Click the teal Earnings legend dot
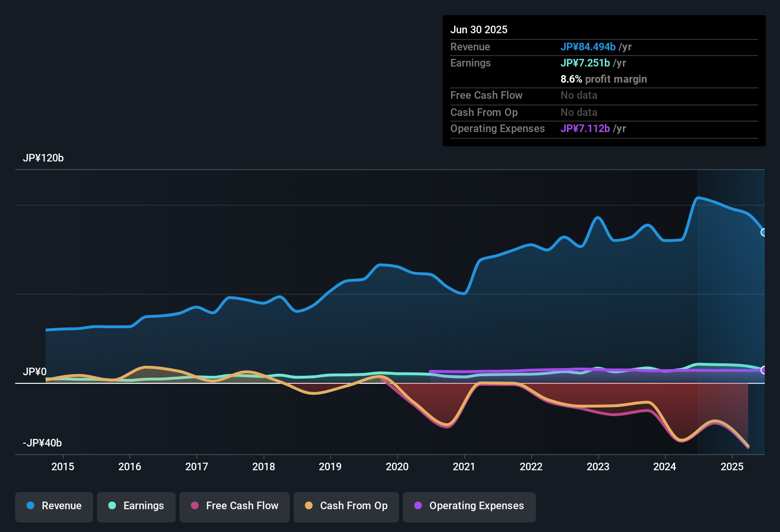The width and height of the screenshot is (780, 532). coord(112,506)
